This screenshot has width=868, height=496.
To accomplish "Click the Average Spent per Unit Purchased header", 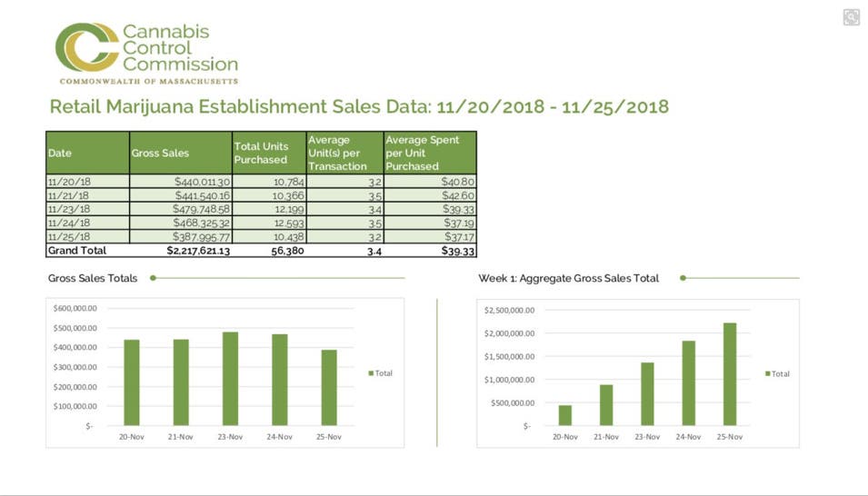I will pos(430,153).
